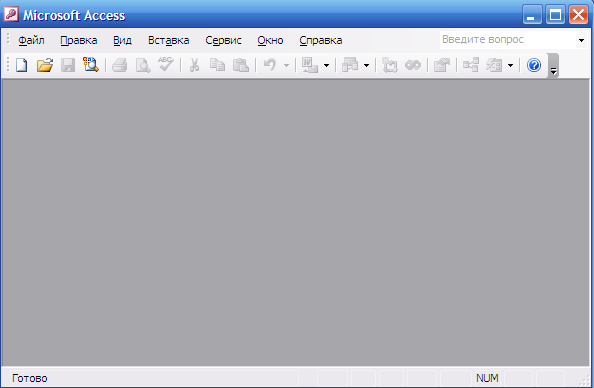Expand the Office Links dropdown arrow

[326, 66]
